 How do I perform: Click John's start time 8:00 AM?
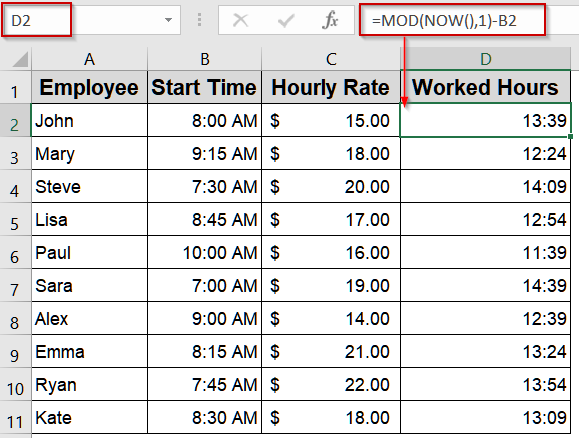[x=204, y=120]
